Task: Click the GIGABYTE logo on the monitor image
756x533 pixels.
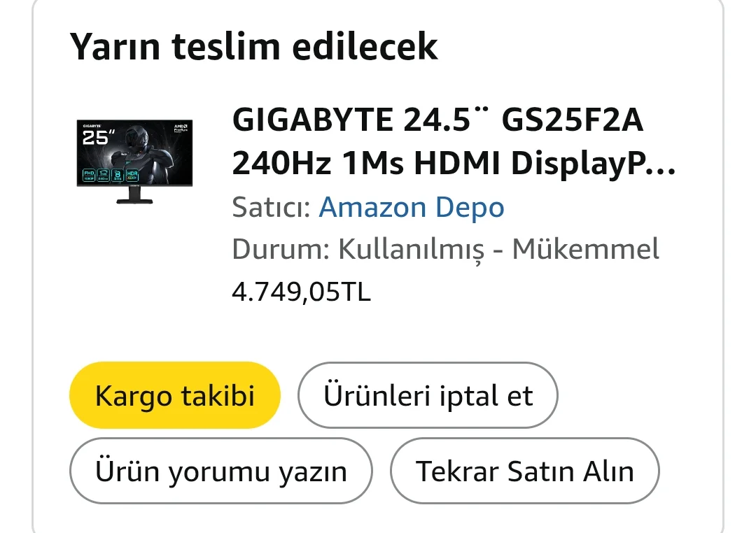Action: click(x=92, y=126)
